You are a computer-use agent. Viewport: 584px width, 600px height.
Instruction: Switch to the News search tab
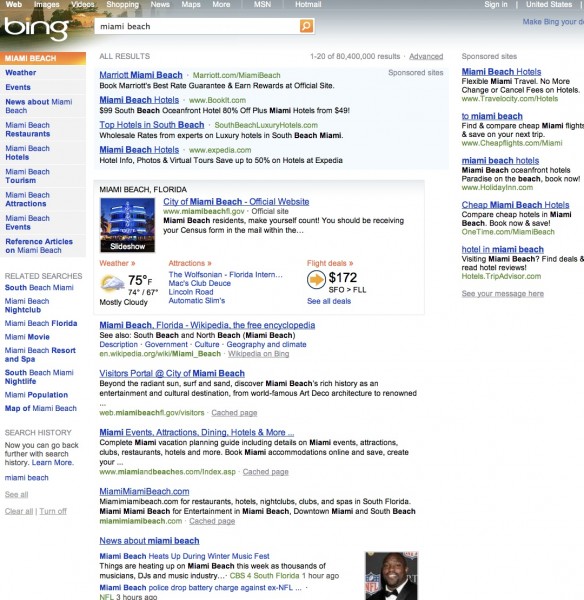tap(160, 5)
